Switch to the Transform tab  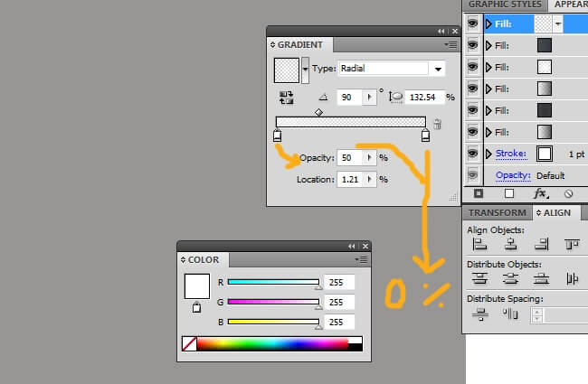498,213
